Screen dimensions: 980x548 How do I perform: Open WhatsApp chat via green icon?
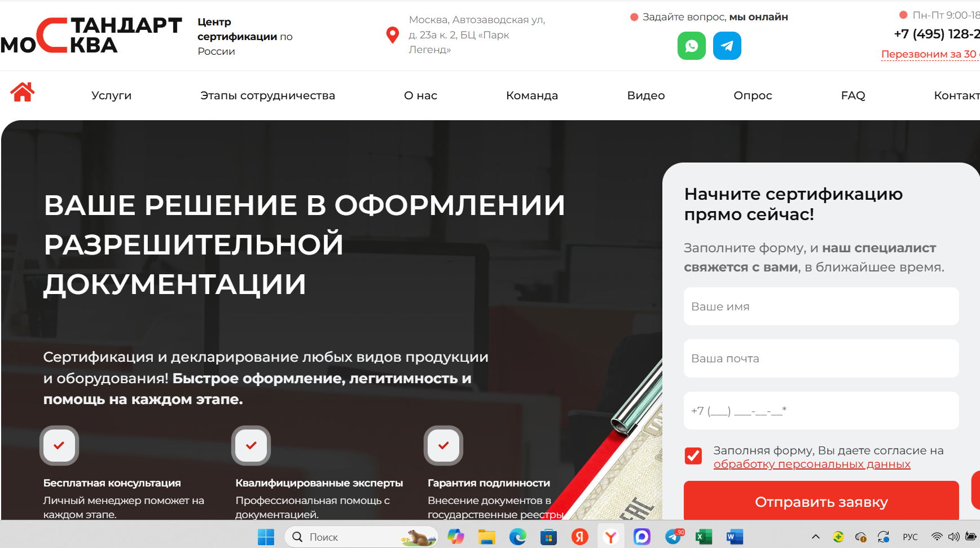click(692, 46)
